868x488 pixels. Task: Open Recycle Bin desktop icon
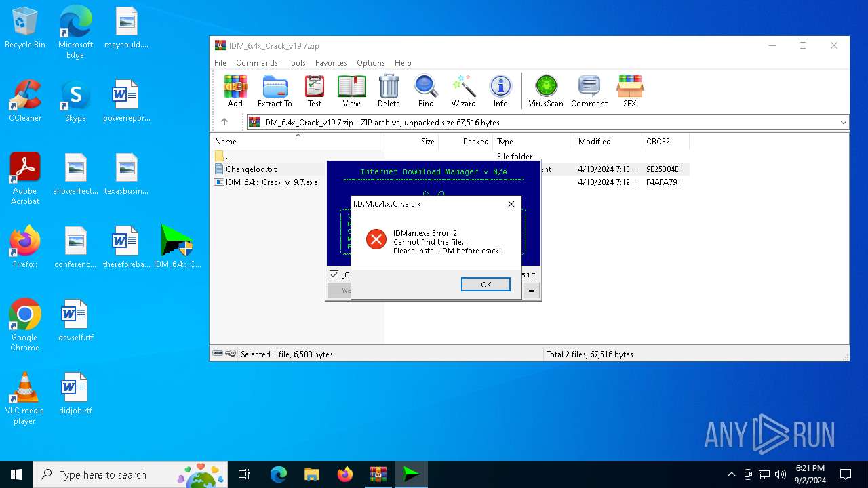[25, 28]
